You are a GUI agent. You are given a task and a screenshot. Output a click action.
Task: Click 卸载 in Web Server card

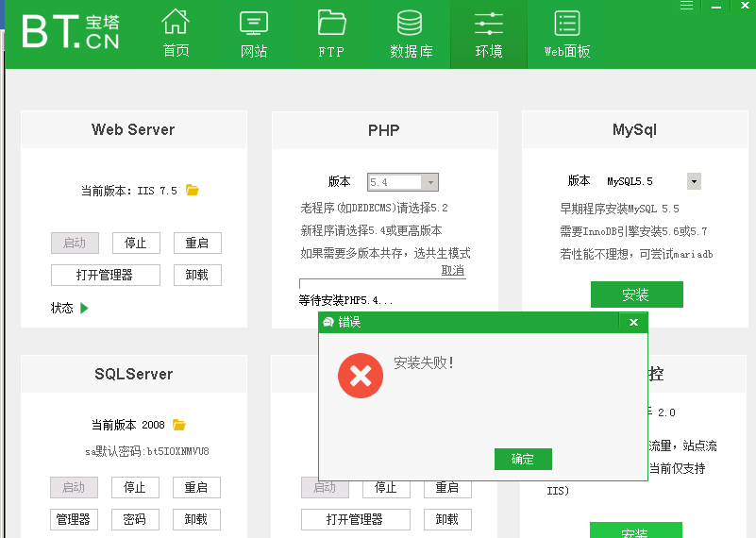(197, 275)
